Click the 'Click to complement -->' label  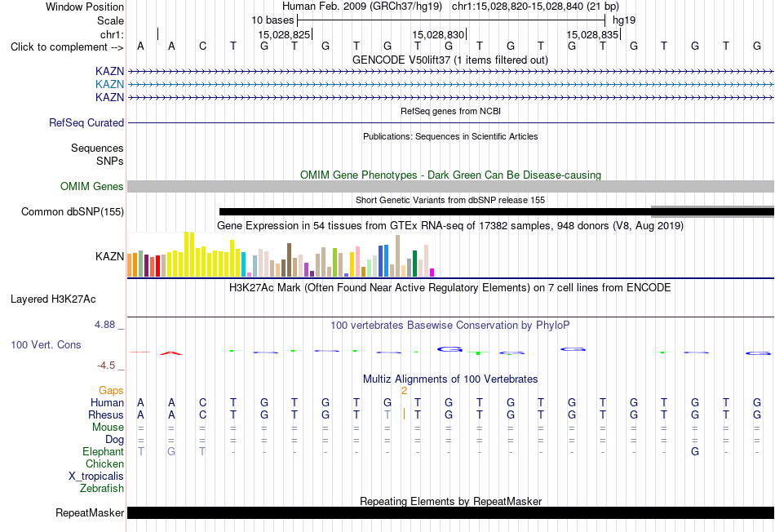coord(67,47)
